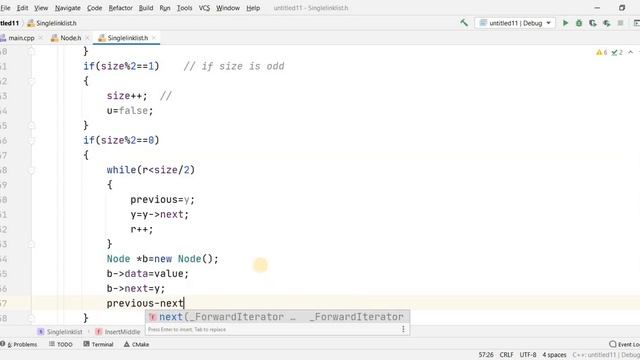The image size is (640, 360).
Task: Go to previous highlighted error arrow
Action: [x=631, y=52]
